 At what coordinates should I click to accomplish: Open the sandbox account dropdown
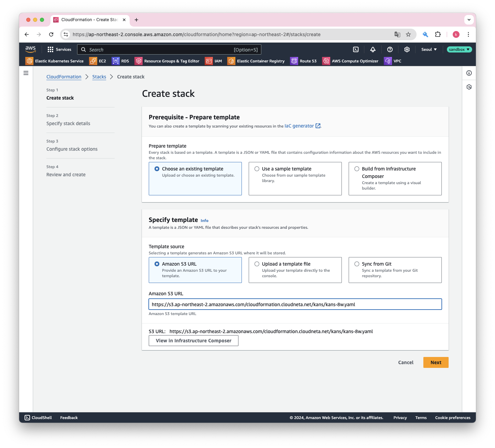pos(459,49)
